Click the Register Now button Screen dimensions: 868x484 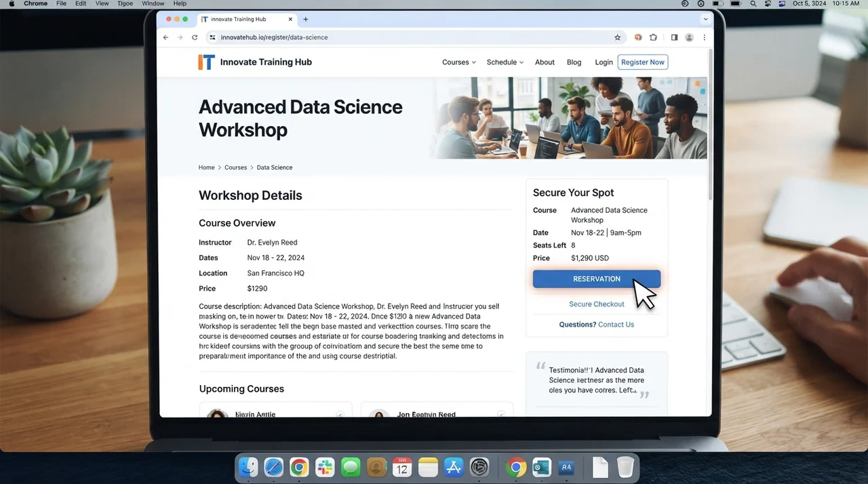[x=643, y=62]
